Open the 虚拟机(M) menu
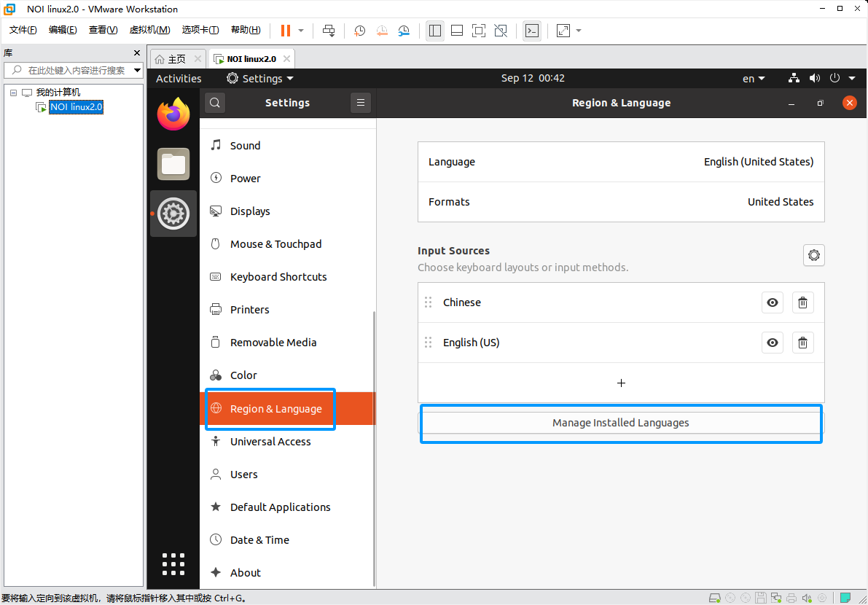Viewport: 868px width, 605px height. 149,30
